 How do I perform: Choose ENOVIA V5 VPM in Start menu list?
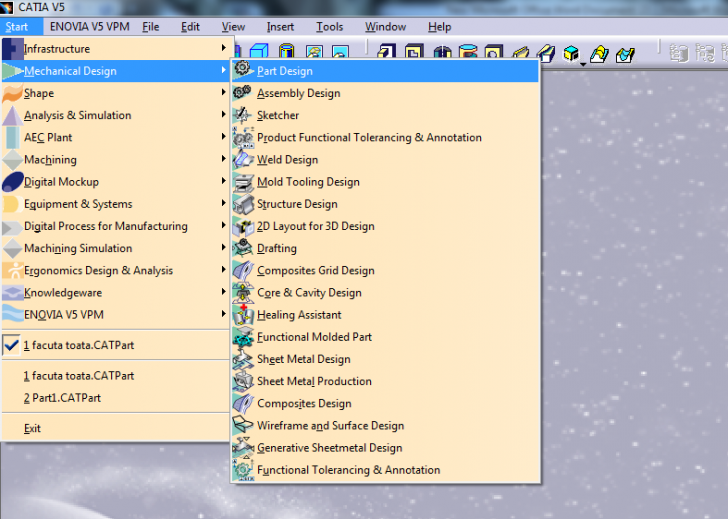click(116, 315)
